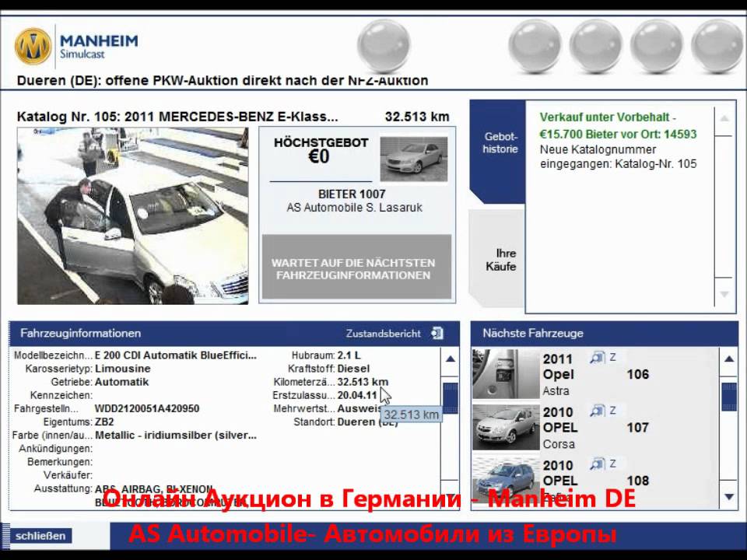Select the 2011 Opel Astra thumbnail

pyautogui.click(x=506, y=374)
